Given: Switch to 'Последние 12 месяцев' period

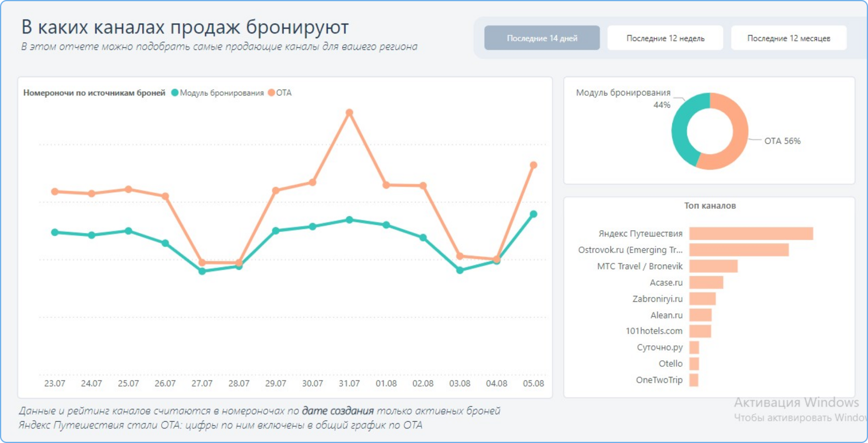Looking at the screenshot, I should point(788,38).
